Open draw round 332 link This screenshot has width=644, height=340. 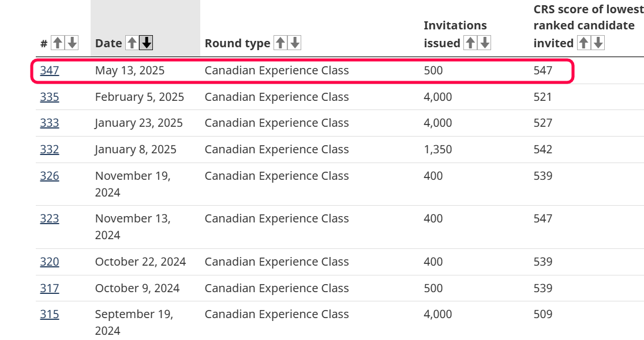coord(49,149)
